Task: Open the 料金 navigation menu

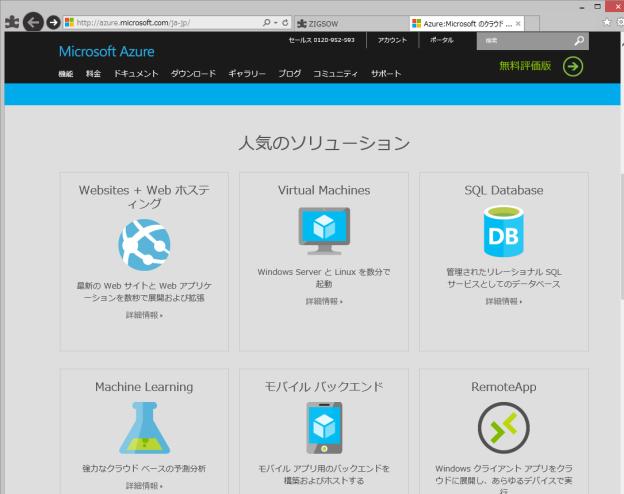Action: click(x=93, y=74)
